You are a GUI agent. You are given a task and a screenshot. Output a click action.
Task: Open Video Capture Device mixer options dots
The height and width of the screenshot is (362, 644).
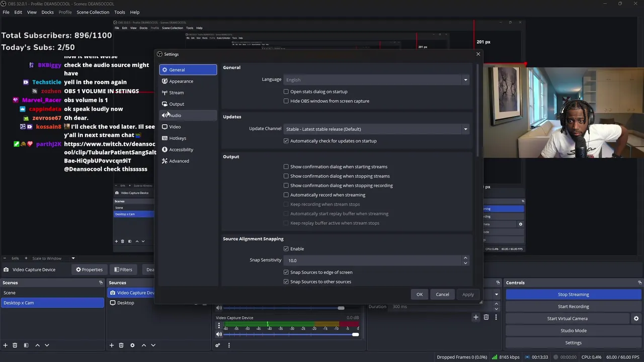tap(219, 326)
